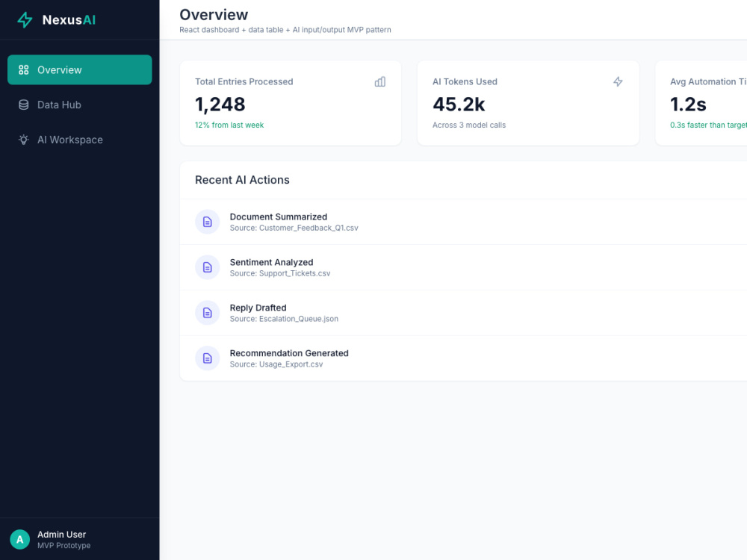Click the Recent AI Actions heading
This screenshot has width=747, height=560.
pos(242,180)
